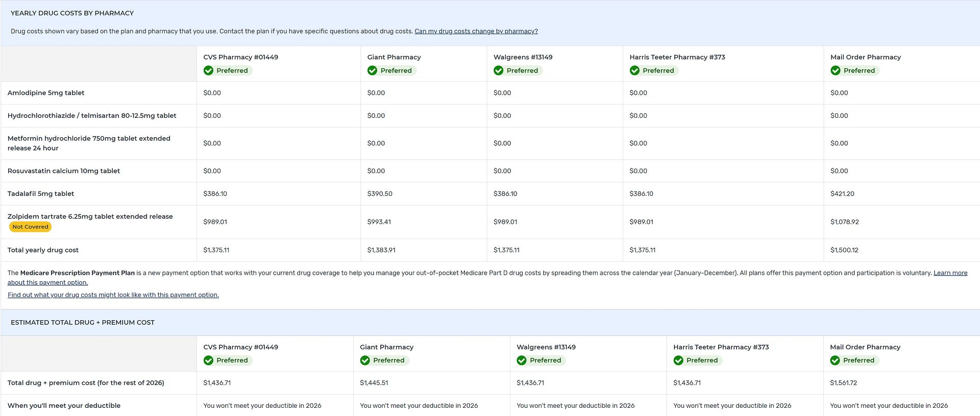Open "Can my drug costs change by pharmacy?" link
Screen dimensions: 980x416
point(476,31)
